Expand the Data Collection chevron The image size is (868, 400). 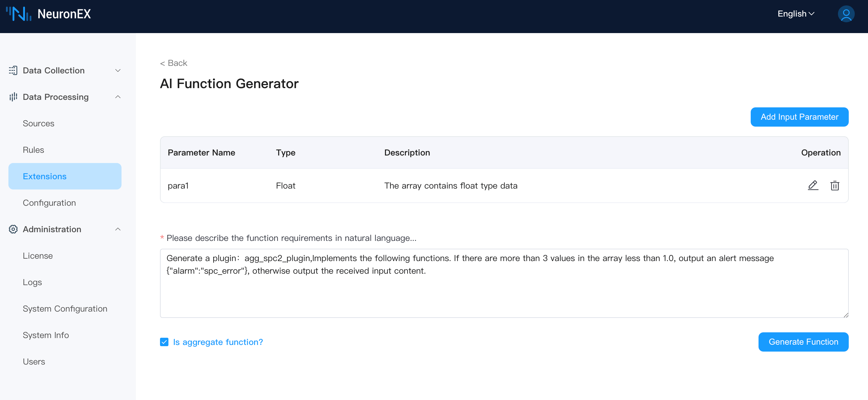[118, 70]
